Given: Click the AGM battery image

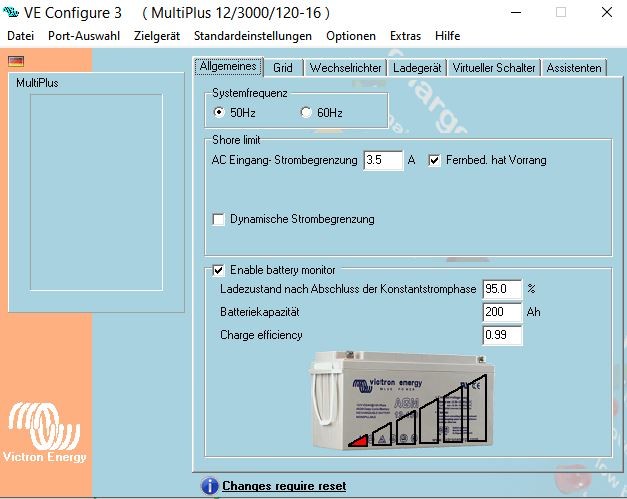Looking at the screenshot, I should [401, 400].
